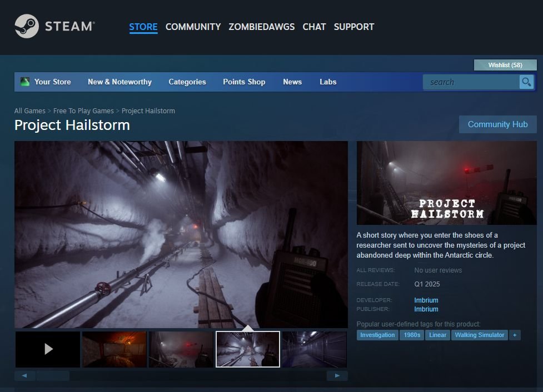Follow the Free To Play Games breadcrumb
Screen dimensions: 543x392
[83, 110]
